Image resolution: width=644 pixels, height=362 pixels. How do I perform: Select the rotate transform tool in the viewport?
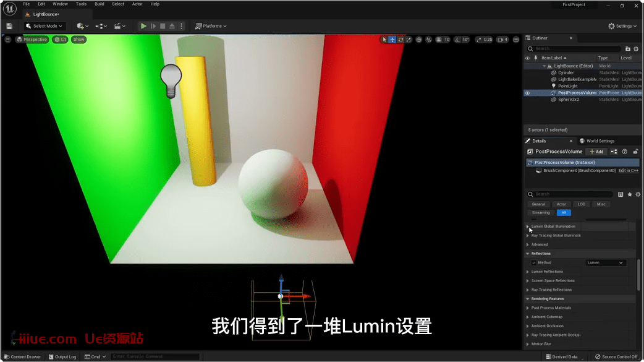(x=400, y=40)
